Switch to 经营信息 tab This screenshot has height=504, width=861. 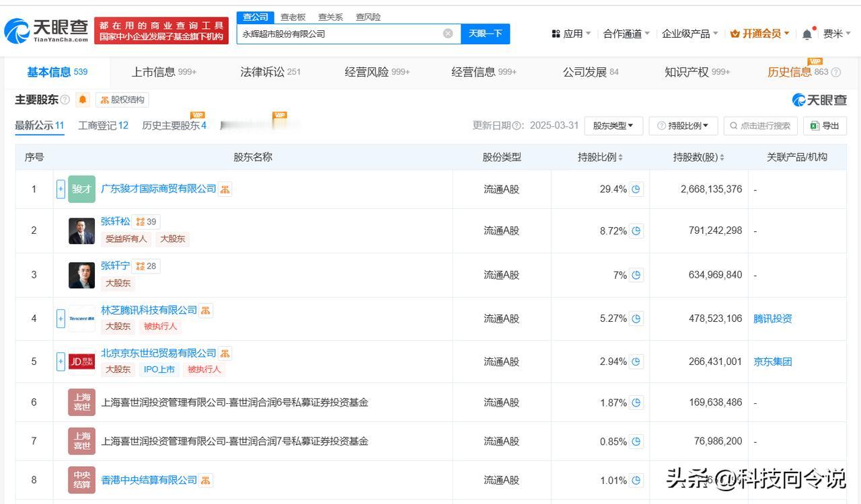pos(484,72)
